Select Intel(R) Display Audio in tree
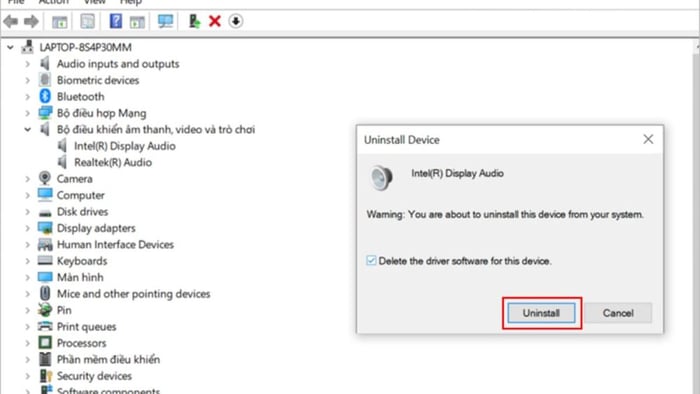The image size is (700, 394). [x=125, y=146]
